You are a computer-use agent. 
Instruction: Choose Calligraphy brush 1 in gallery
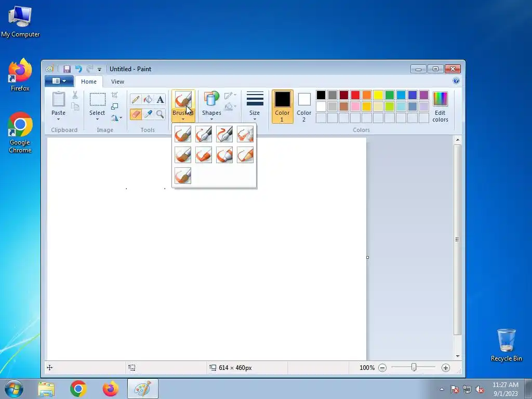(x=204, y=134)
